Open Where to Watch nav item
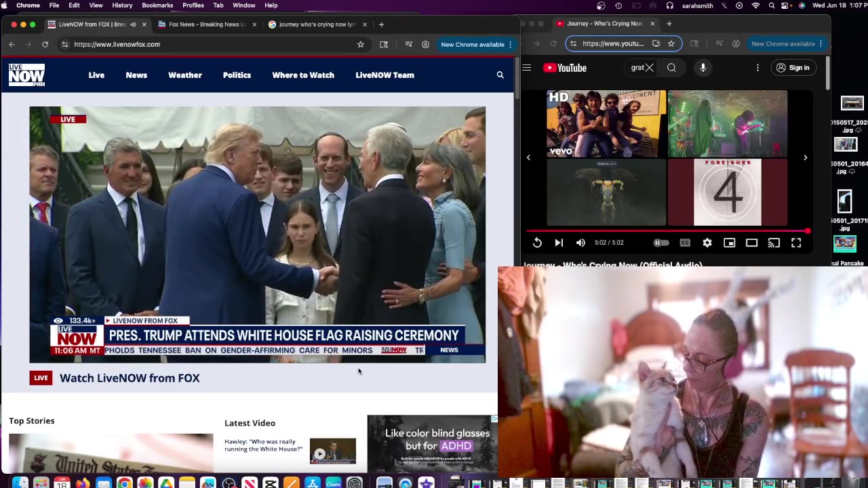Screen dimensions: 868x488 click(x=303, y=75)
